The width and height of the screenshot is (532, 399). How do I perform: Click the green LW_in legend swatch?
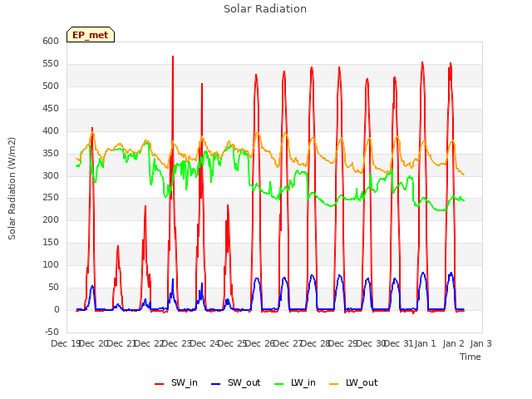278,384
